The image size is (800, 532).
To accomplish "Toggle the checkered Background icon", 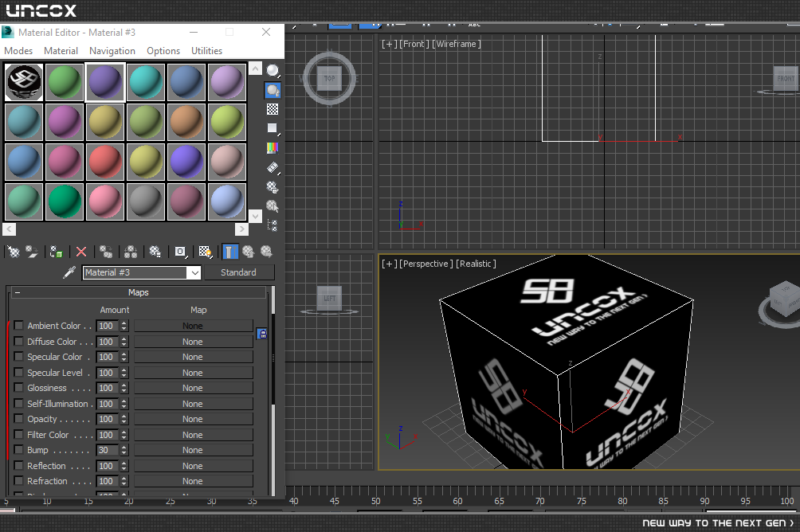I will (273, 109).
